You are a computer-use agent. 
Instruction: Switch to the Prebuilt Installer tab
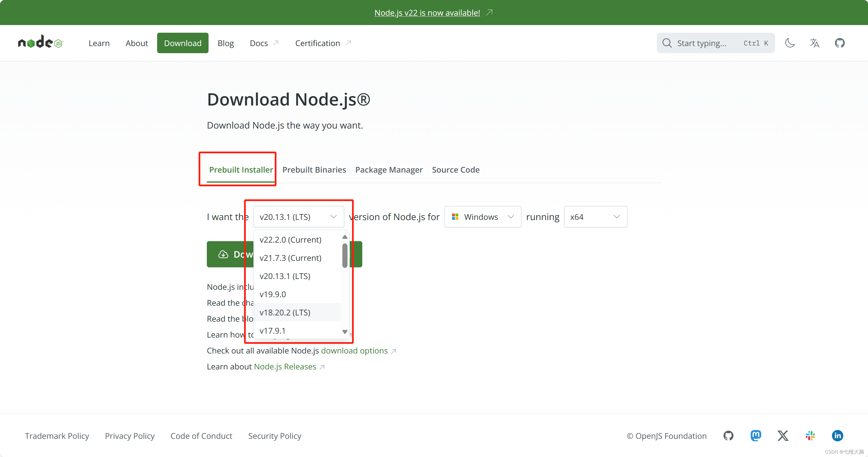click(x=241, y=170)
